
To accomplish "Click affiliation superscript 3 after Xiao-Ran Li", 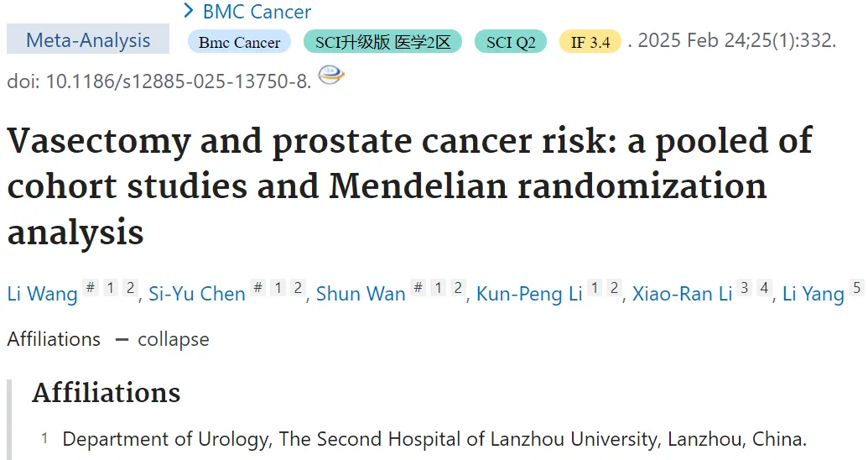I will point(745,288).
